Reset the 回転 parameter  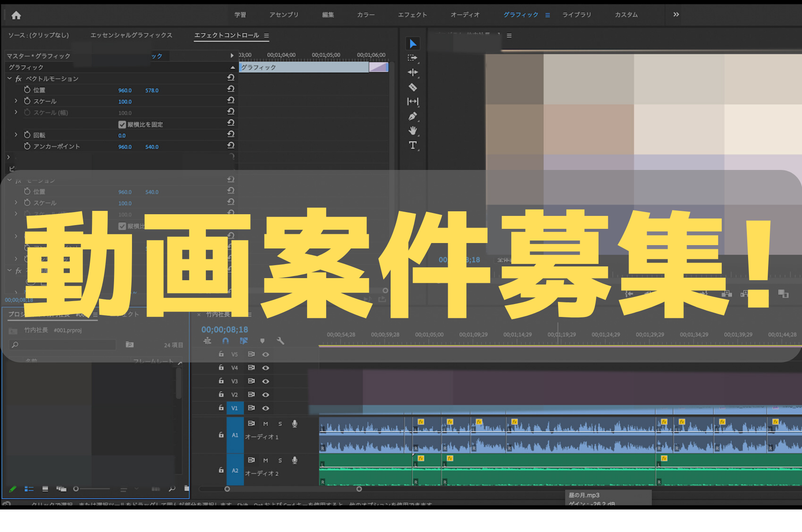click(x=231, y=134)
